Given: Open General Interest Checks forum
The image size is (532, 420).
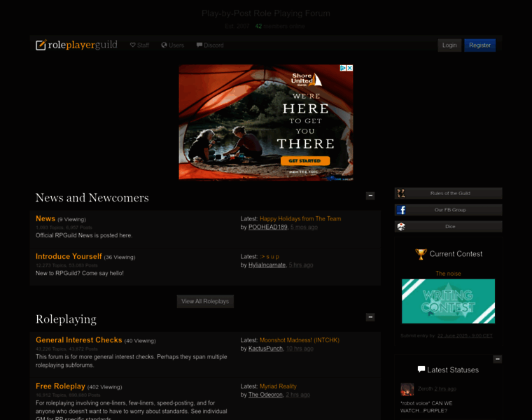Looking at the screenshot, I should click(78, 340).
